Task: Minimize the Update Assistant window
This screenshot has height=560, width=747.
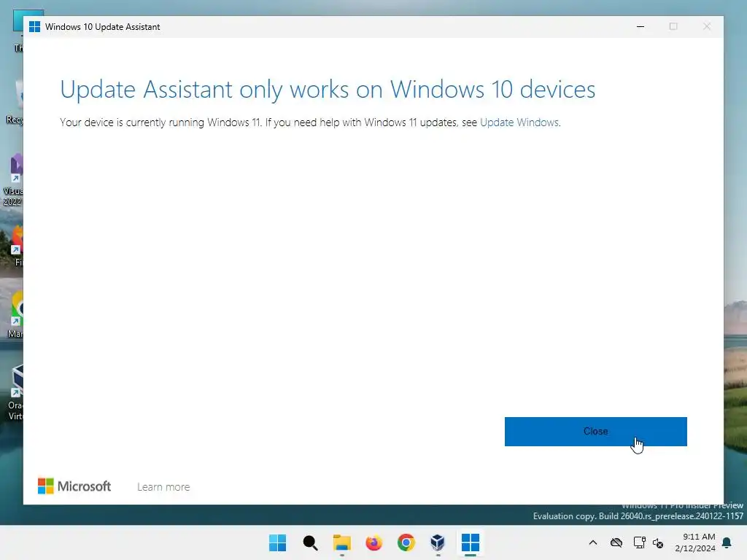Action: point(640,27)
